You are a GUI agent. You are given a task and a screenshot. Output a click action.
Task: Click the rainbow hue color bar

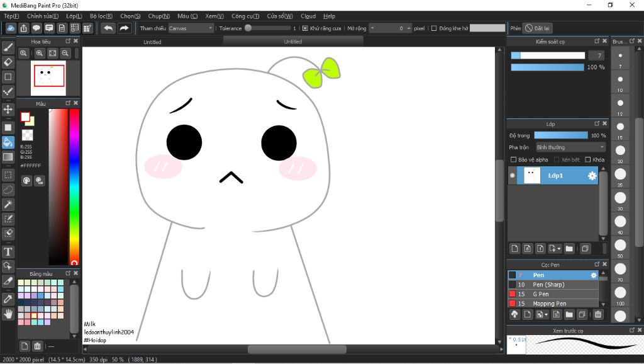pyautogui.click(x=74, y=187)
